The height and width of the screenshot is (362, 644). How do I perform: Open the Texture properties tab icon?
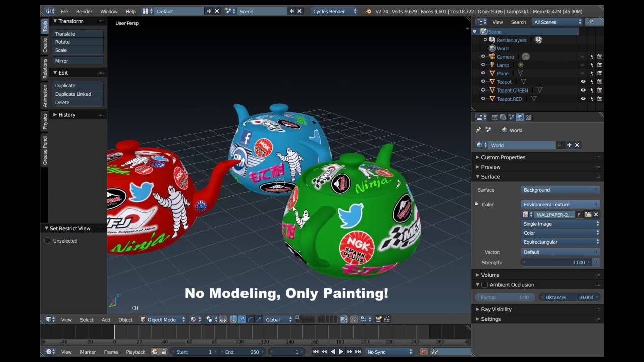click(x=528, y=117)
